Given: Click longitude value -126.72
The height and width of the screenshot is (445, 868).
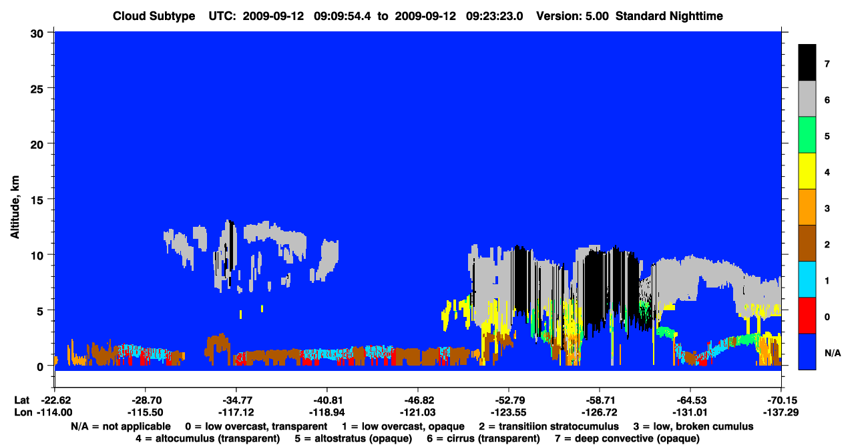Looking at the screenshot, I should 599,413.
